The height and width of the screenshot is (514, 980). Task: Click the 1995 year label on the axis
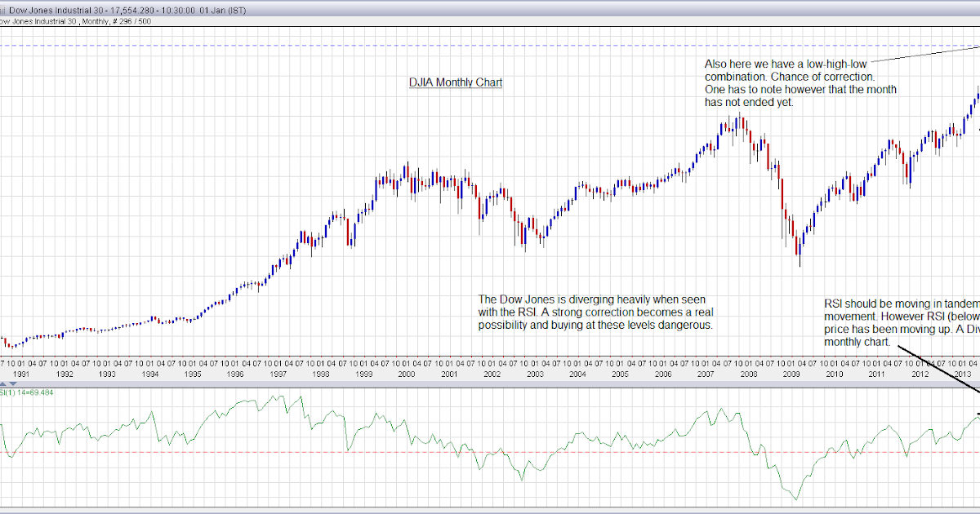[x=193, y=374]
